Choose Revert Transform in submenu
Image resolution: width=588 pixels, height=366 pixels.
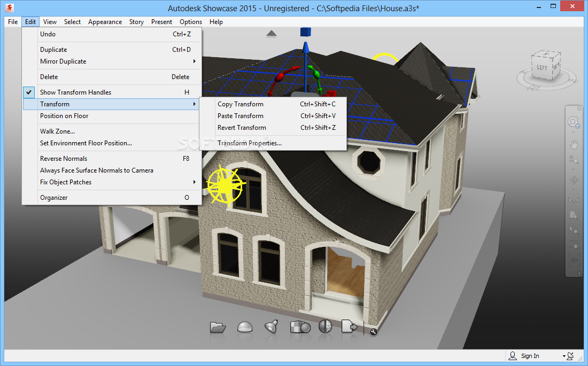(x=273, y=128)
